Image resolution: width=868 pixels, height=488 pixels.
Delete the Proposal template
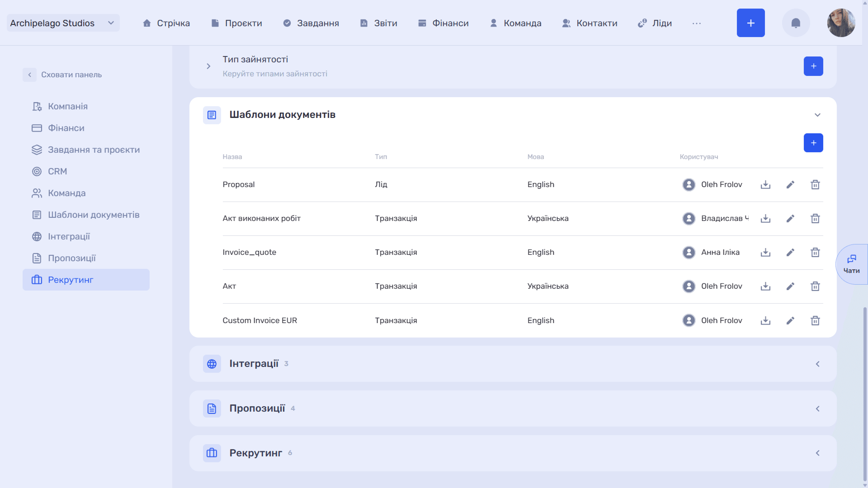[x=815, y=185]
